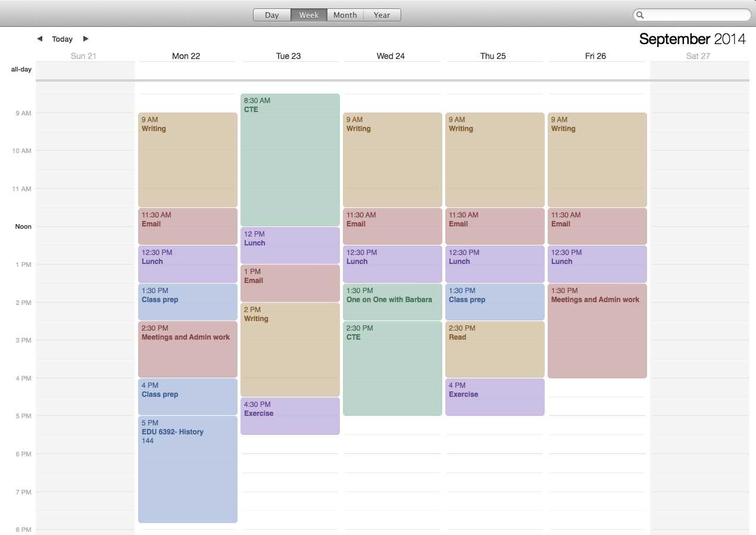Click the September 2014 title
This screenshot has height=535, width=756.
pyautogui.click(x=692, y=39)
